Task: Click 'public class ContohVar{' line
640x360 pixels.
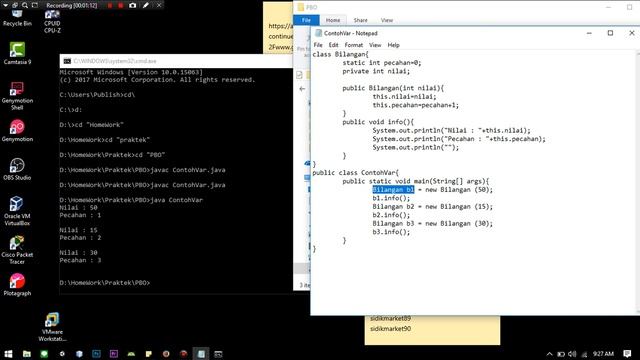Action: (x=356, y=173)
